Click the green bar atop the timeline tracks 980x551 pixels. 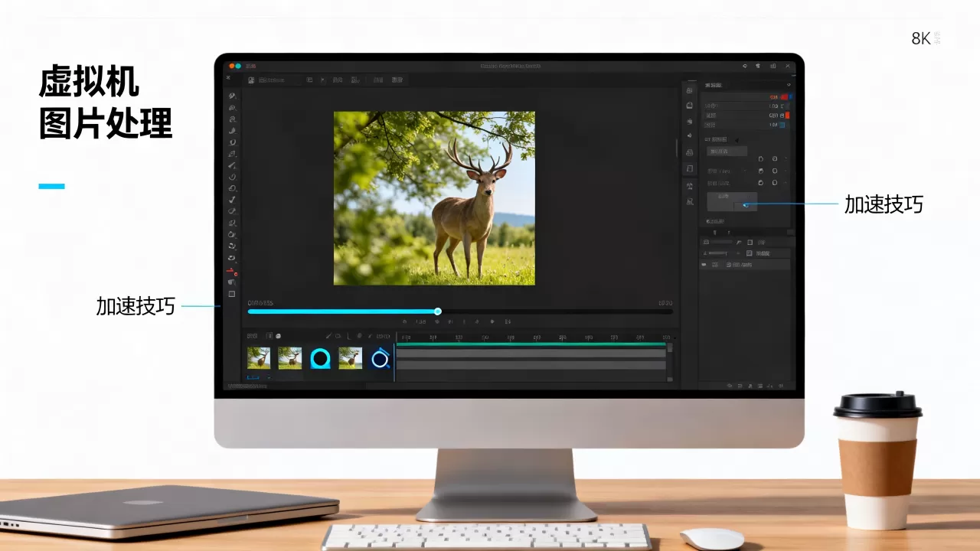[531, 345]
